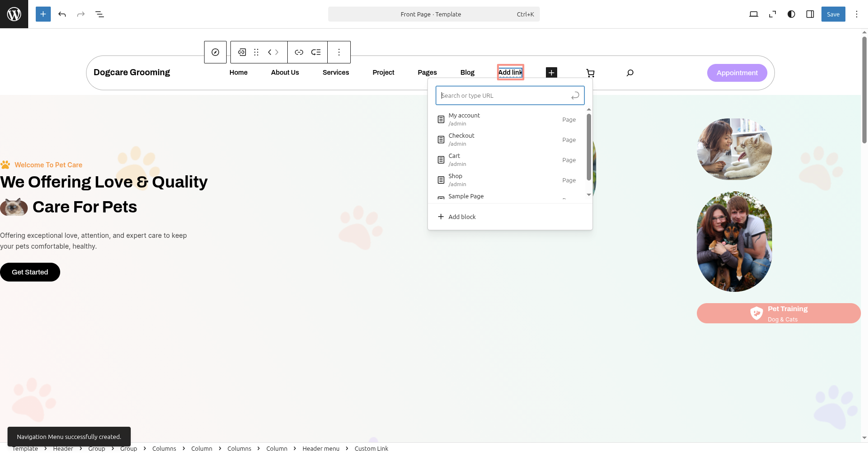Choose the Sample Page suggestion

point(507,196)
